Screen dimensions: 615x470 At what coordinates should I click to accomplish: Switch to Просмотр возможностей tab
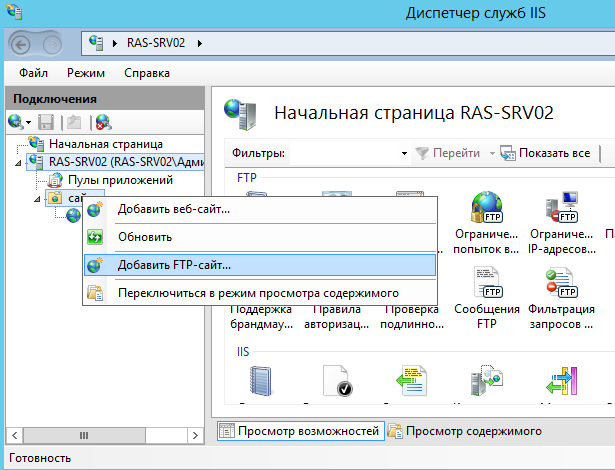tap(301, 431)
